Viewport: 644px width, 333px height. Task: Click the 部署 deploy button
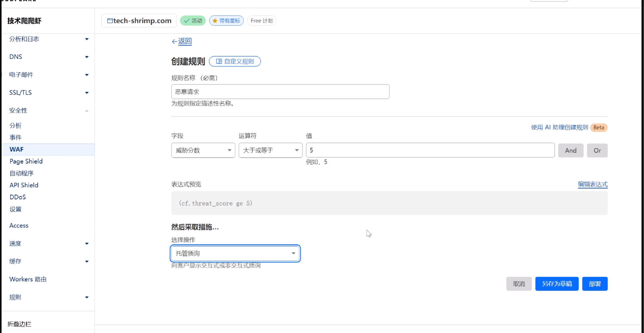click(594, 284)
